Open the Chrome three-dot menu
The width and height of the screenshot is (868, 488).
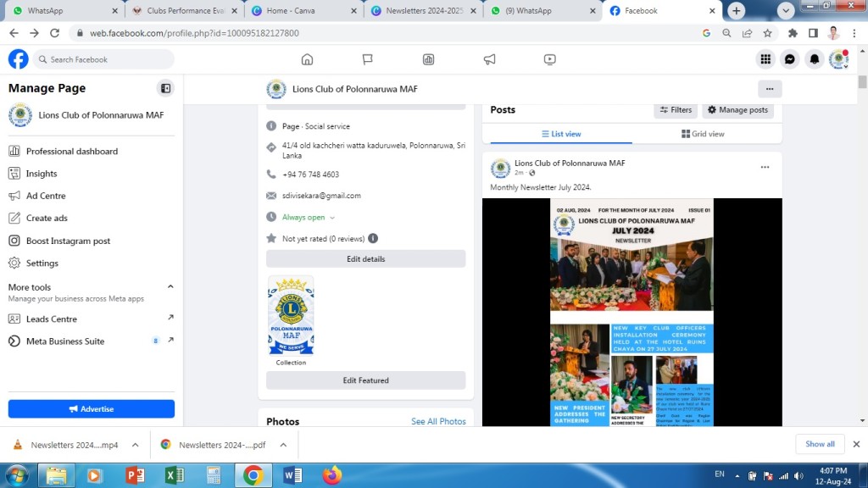click(x=854, y=33)
